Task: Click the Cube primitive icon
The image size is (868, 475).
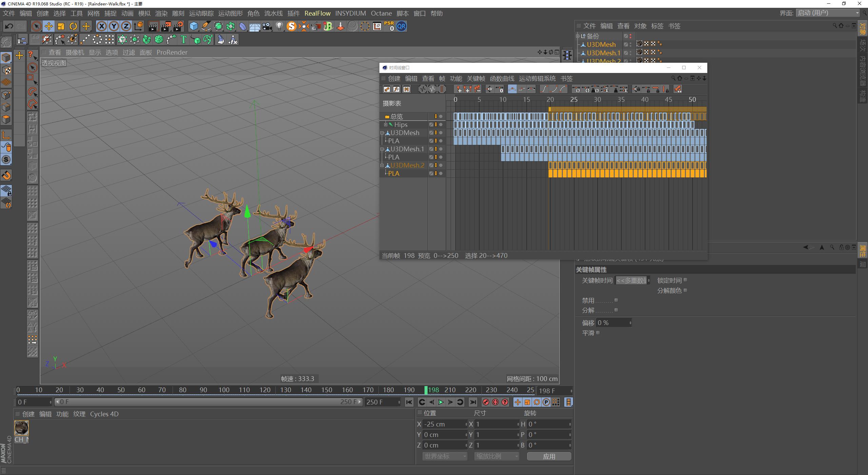Action: (x=194, y=26)
